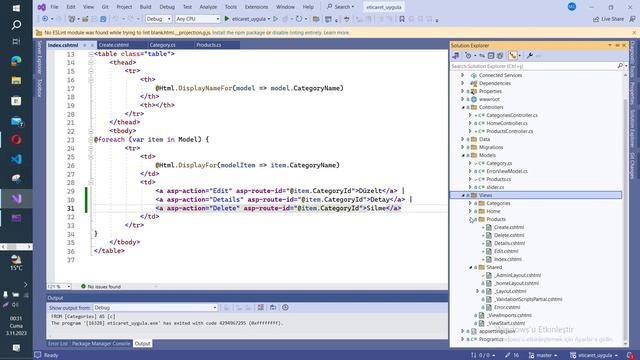The width and height of the screenshot is (640, 360).
Task: Click the Learn more link in the ESLint notification
Action: (336, 33)
